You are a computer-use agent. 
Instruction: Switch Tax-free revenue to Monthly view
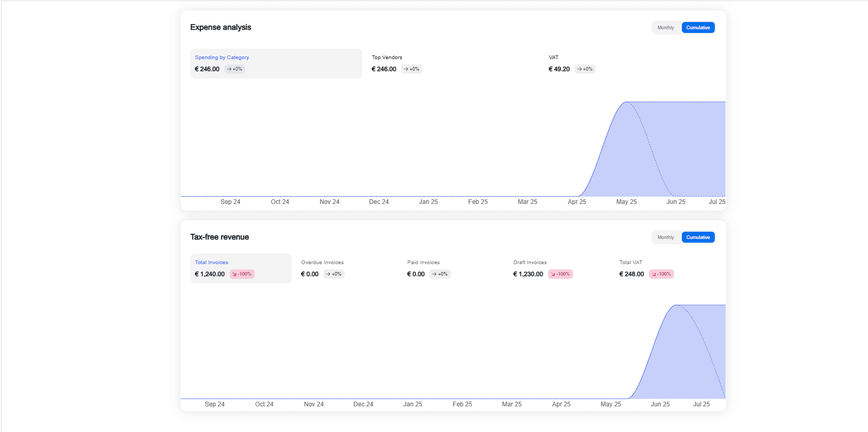666,237
